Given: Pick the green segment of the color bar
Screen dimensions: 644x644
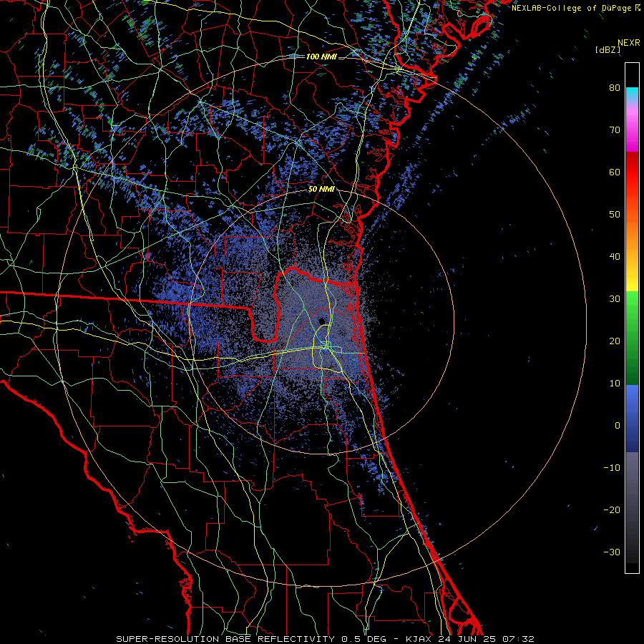Looking at the screenshot, I should point(632,338).
